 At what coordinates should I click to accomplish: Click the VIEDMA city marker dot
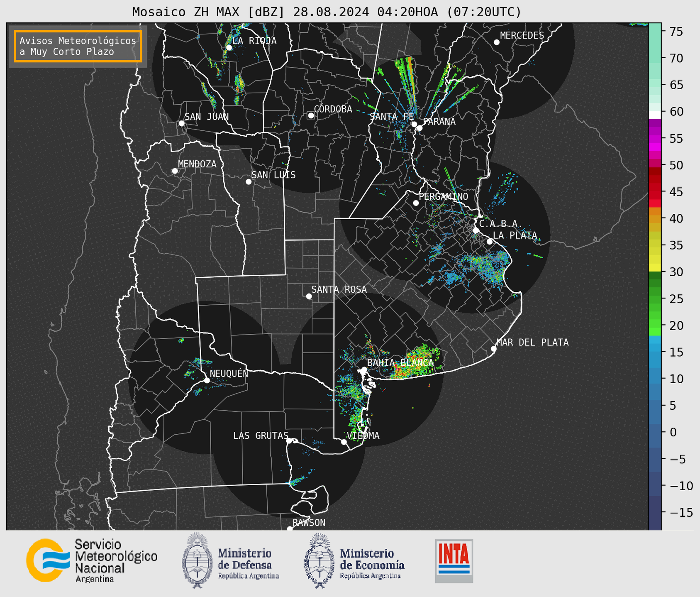[x=344, y=442]
